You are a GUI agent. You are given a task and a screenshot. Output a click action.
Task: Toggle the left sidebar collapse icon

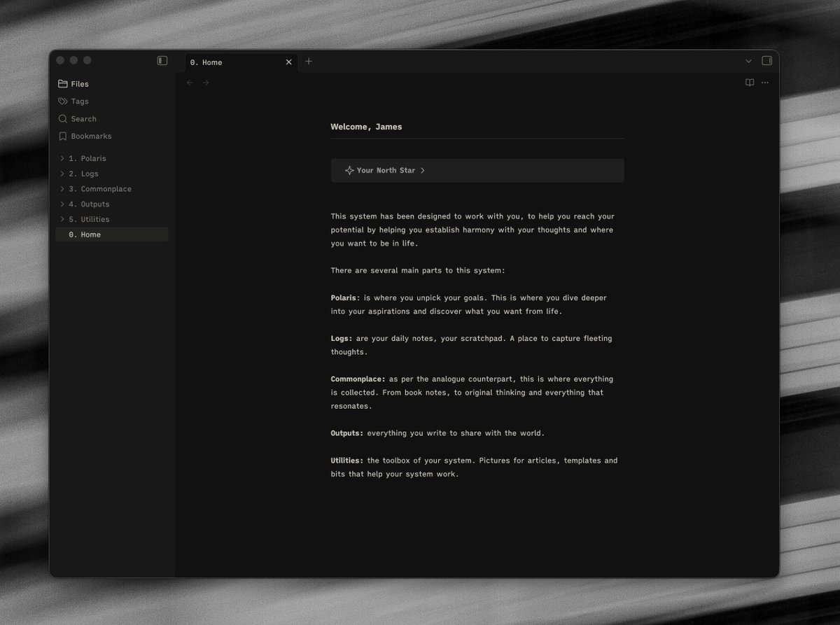[162, 61]
